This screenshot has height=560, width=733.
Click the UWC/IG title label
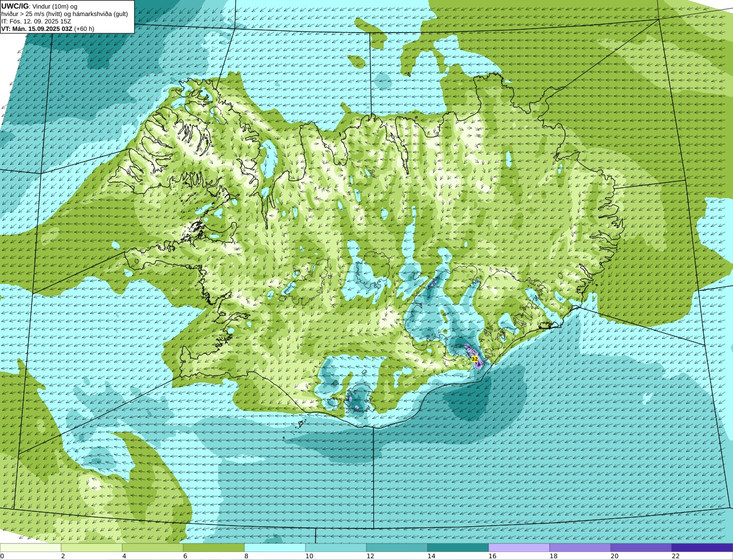[x=15, y=6]
